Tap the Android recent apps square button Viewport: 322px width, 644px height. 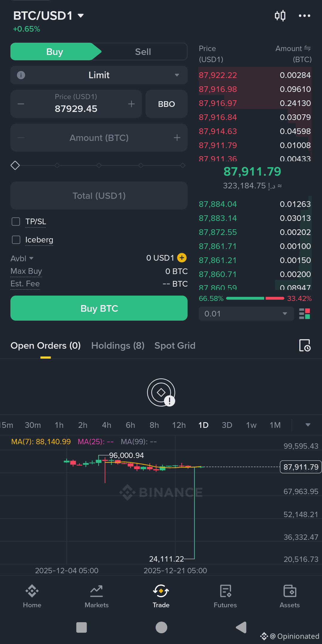(81, 627)
